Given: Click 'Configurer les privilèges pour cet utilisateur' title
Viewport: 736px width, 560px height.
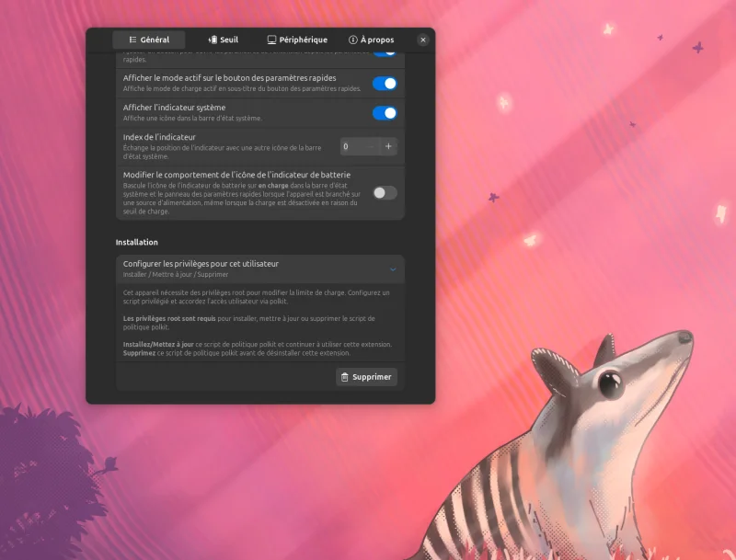Looking at the screenshot, I should coord(201,264).
